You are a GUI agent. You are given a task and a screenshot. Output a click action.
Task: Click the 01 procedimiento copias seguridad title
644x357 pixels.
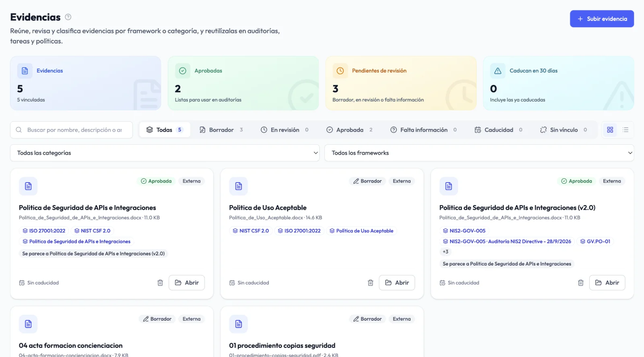[282, 346]
